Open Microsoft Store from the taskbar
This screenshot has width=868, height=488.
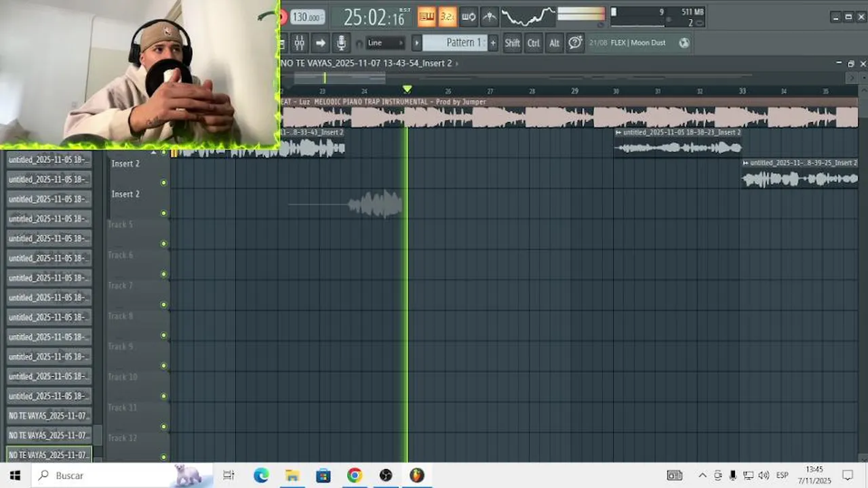coord(323,476)
